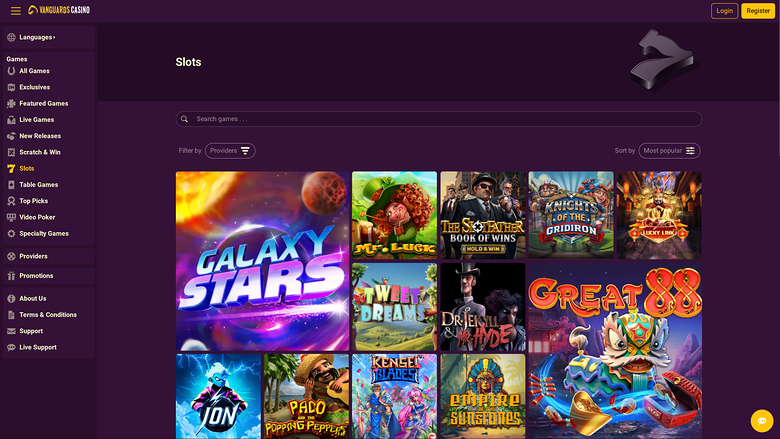Open Top Picks category
Viewport: 780px width, 439px height.
(34, 201)
